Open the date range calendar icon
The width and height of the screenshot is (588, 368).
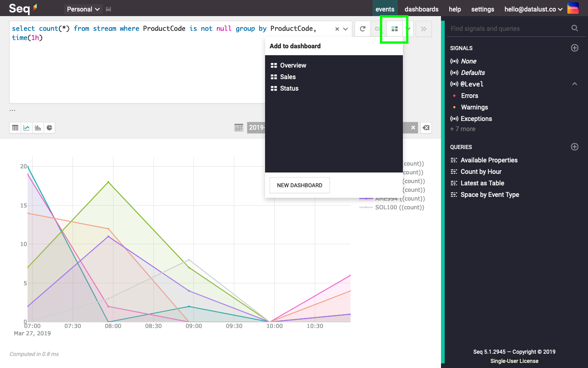coord(239,127)
